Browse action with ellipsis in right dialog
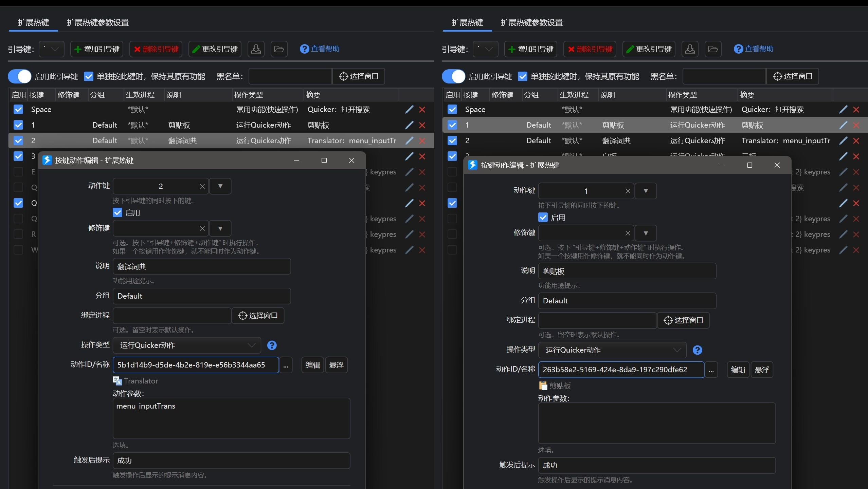The image size is (868, 489). coord(711,370)
